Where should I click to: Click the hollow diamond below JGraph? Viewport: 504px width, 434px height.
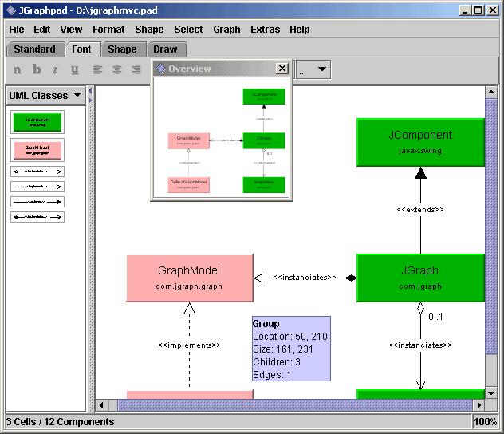[420, 308]
